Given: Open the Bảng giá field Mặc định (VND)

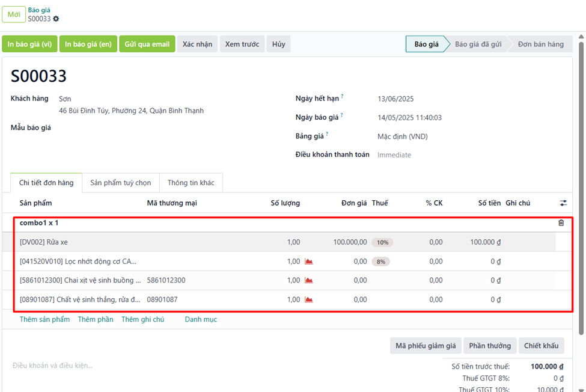Looking at the screenshot, I should coord(403,136).
